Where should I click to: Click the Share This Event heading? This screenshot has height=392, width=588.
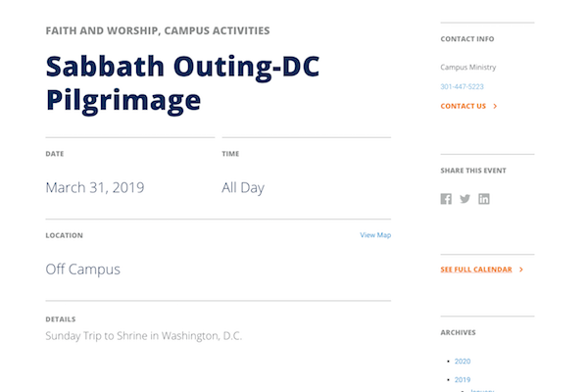[473, 171]
